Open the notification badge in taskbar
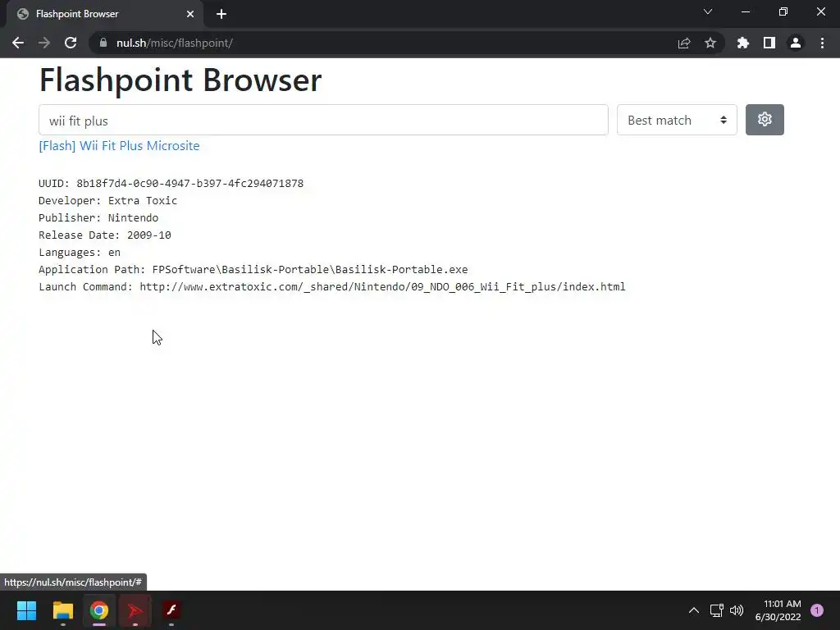 (817, 610)
